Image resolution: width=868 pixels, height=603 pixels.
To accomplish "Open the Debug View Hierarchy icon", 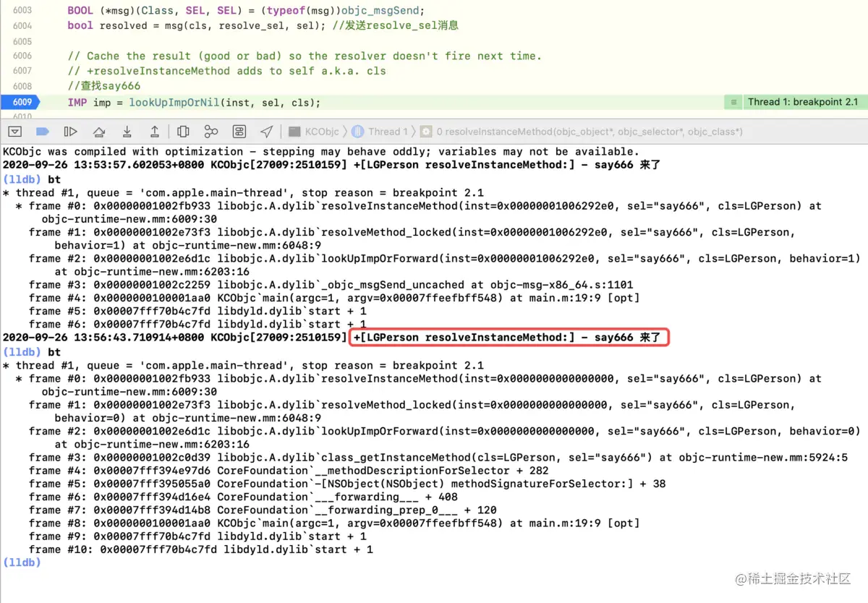I will pyautogui.click(x=184, y=132).
